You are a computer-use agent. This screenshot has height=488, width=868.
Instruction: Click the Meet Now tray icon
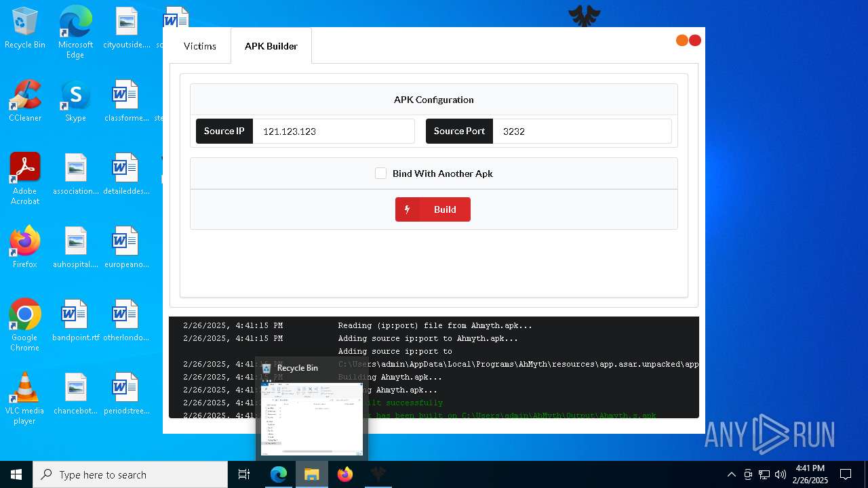pos(748,474)
